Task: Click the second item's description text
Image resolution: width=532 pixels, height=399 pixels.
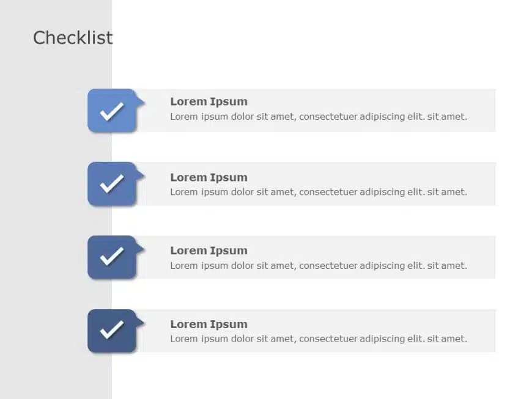Action: (x=318, y=192)
